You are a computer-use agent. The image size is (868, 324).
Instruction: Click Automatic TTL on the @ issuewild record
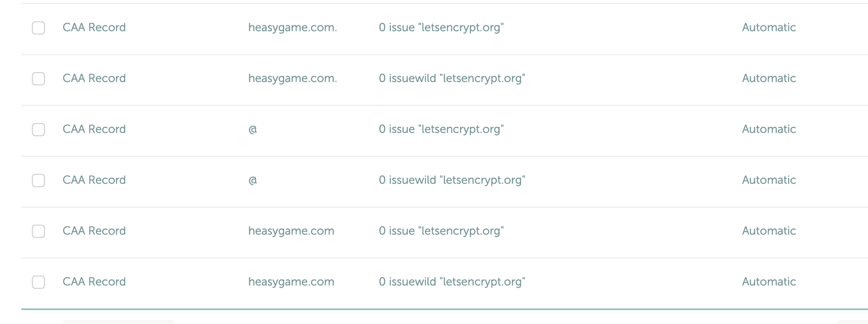tap(769, 180)
